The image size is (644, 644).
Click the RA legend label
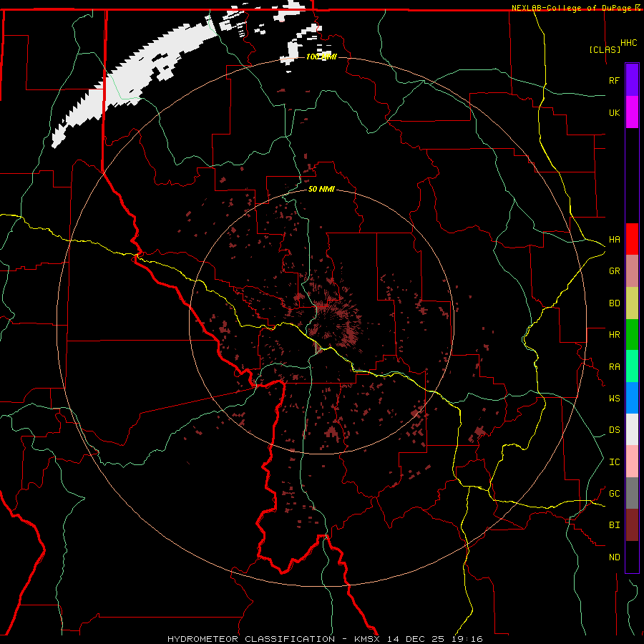tap(614, 367)
